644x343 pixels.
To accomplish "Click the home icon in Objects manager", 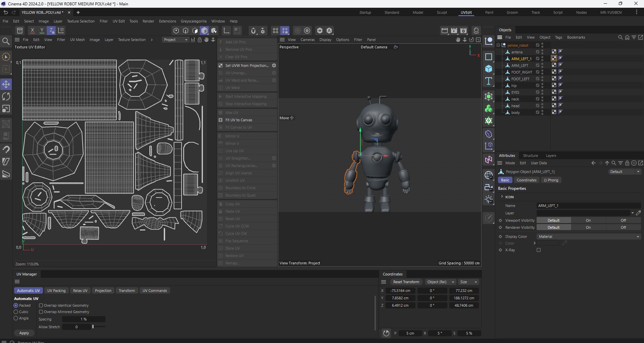I will 627,37.
